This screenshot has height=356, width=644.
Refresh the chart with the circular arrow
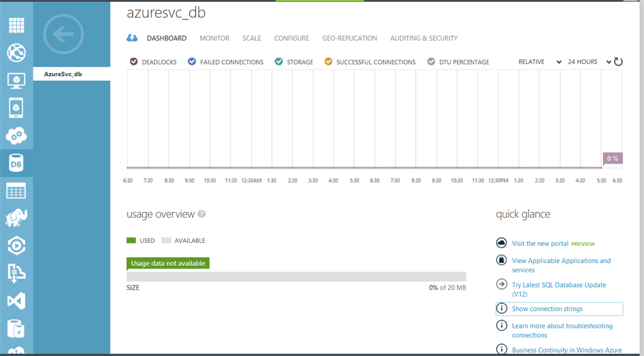tap(618, 62)
